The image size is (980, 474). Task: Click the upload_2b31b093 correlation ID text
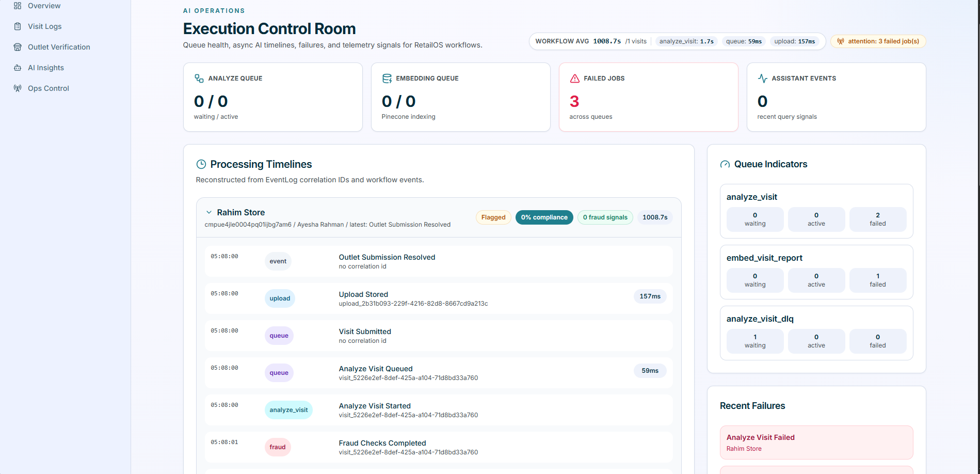click(x=413, y=304)
